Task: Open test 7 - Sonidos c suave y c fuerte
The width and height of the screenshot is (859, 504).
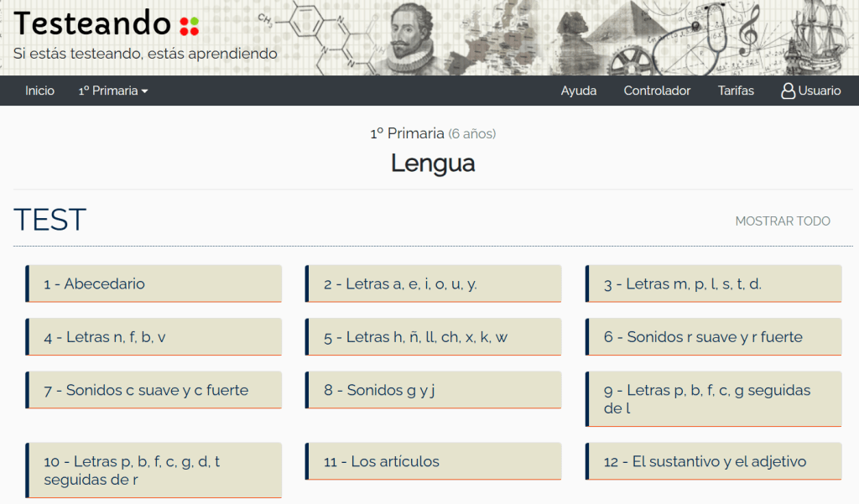Action: [154, 390]
